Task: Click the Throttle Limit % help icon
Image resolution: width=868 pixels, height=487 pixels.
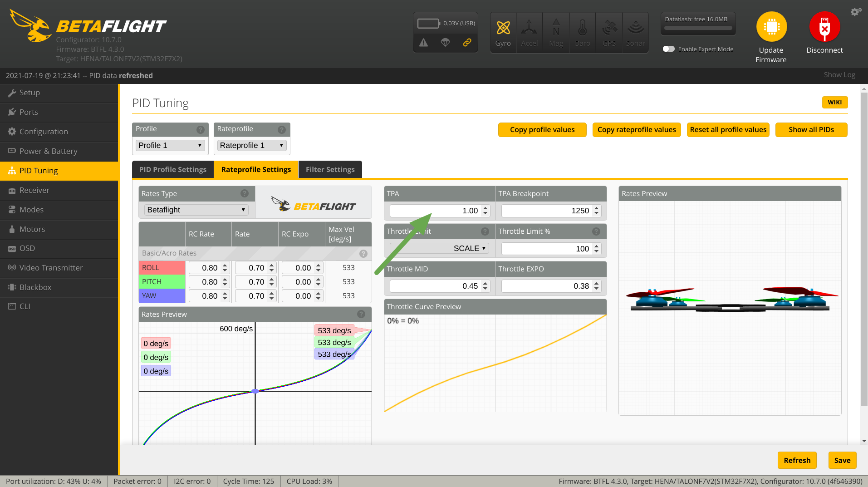Action: coord(596,231)
